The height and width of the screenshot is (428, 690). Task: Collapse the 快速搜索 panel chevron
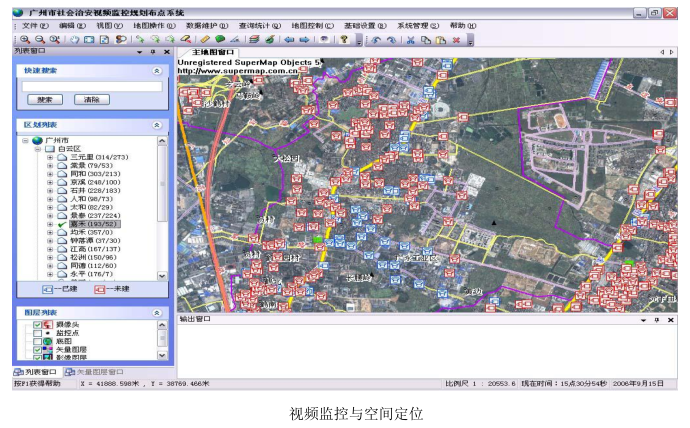(157, 71)
